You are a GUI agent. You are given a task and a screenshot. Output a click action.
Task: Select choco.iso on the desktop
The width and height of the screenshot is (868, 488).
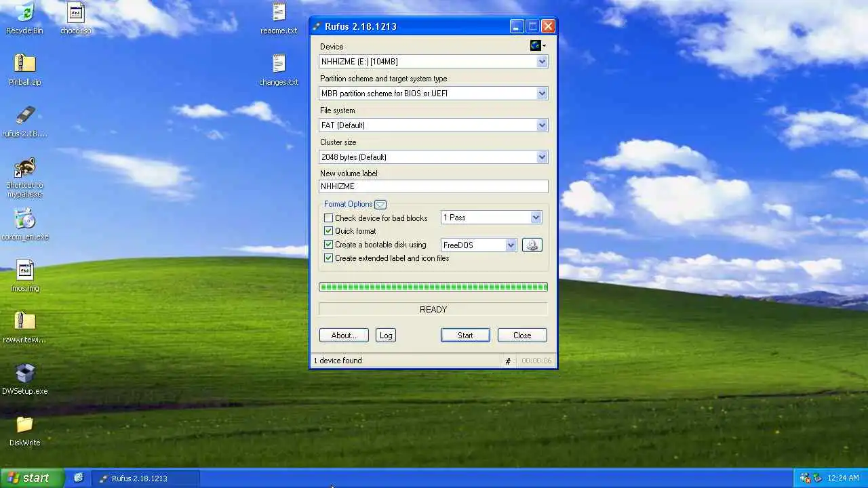pyautogui.click(x=76, y=18)
